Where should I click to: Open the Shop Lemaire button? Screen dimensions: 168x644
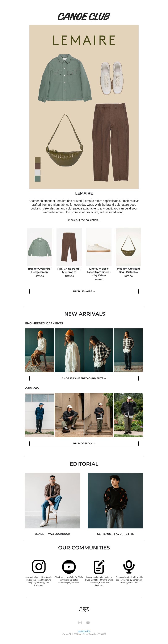point(84,291)
